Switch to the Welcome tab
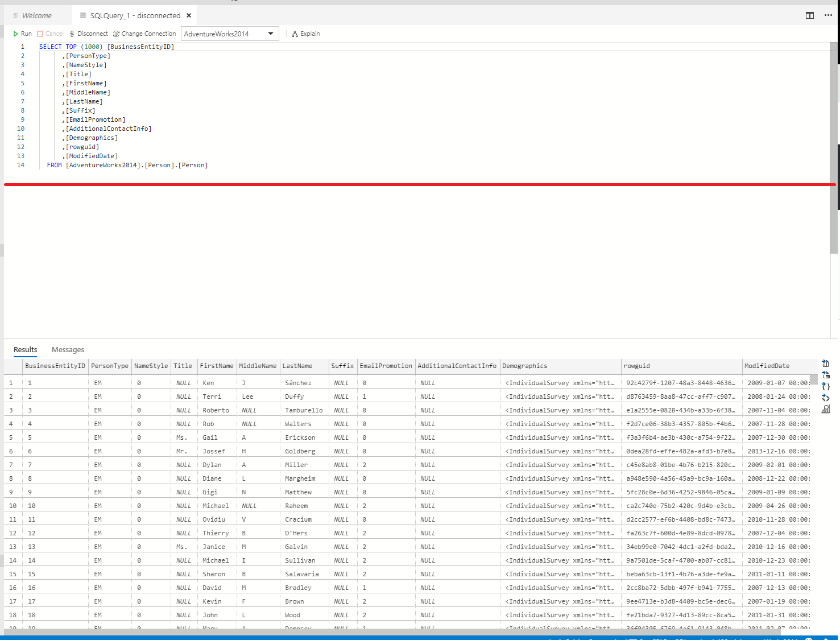 pyautogui.click(x=36, y=15)
